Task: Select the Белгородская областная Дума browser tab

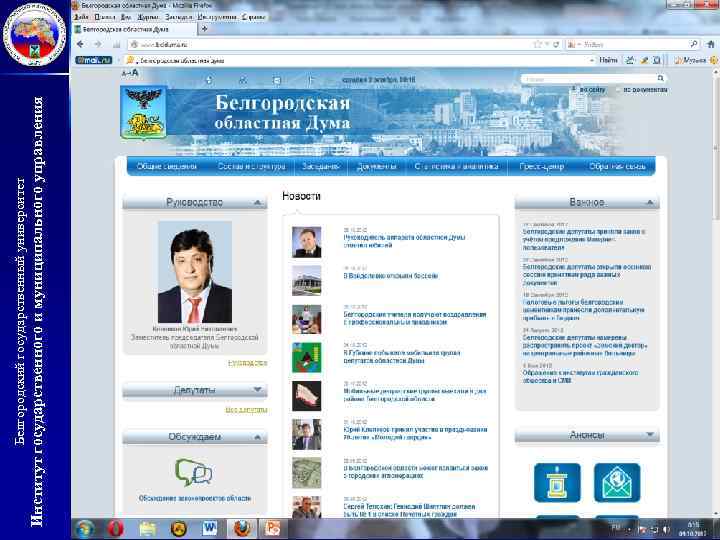Action: (x=134, y=29)
